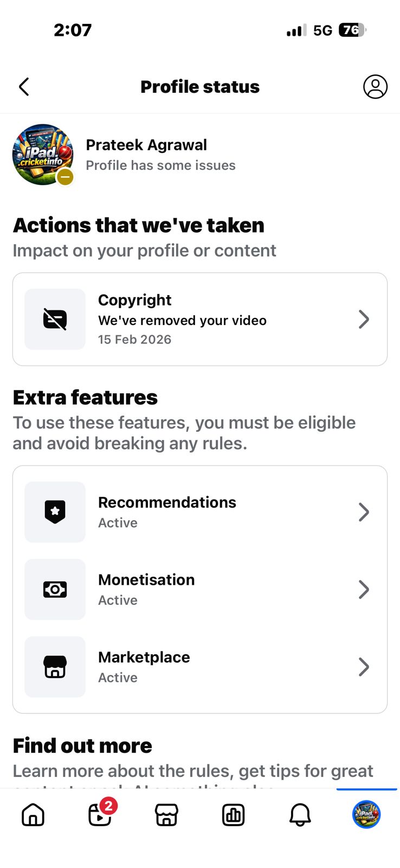Tap the Copyright removed-video icon
The image size is (400, 868).
point(55,320)
